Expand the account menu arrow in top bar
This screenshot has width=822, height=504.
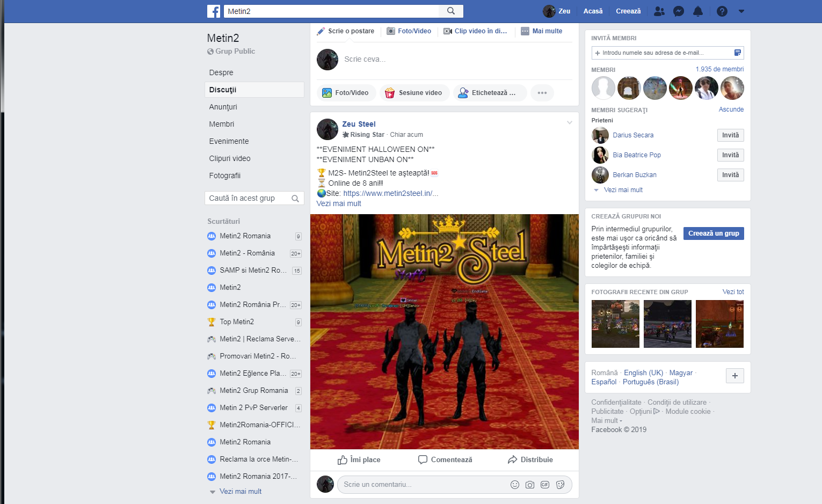pos(741,11)
